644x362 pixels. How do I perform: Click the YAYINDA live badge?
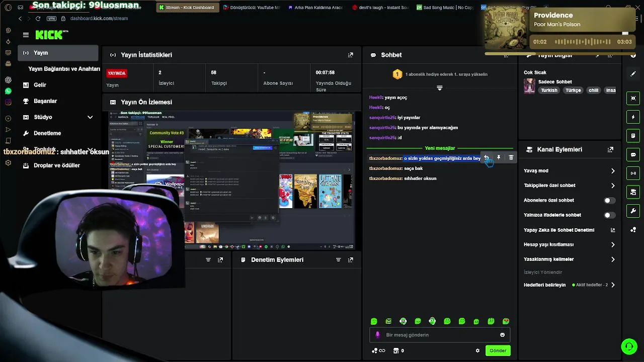point(116,73)
